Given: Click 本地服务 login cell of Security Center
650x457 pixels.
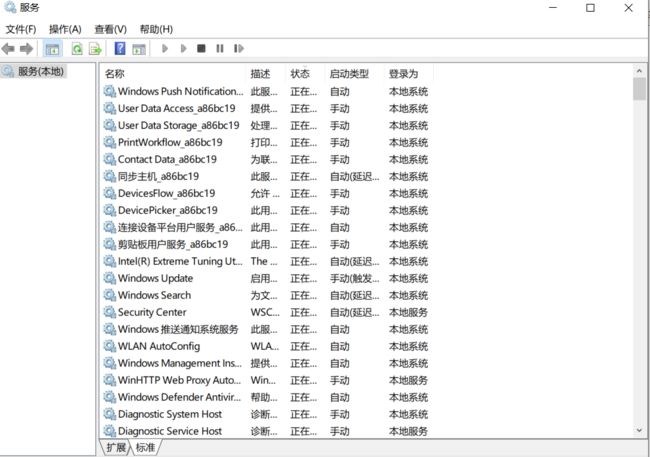Looking at the screenshot, I should tap(408, 312).
